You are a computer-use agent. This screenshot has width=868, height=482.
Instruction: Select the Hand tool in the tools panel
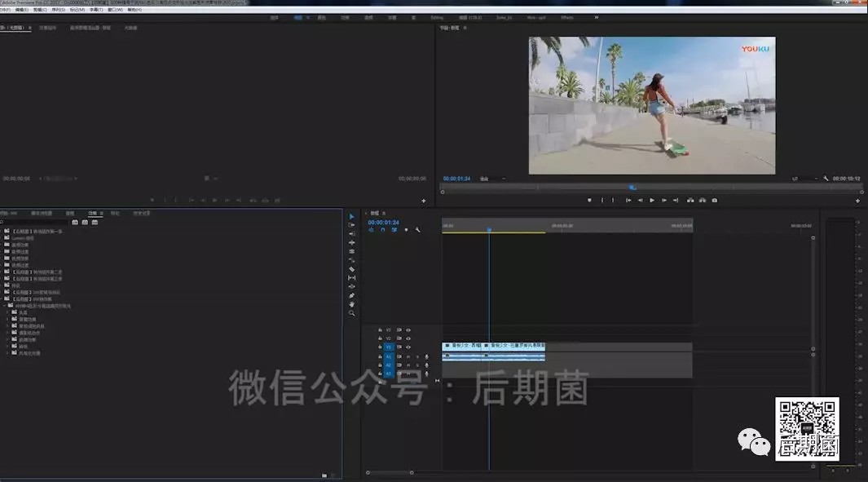coord(351,304)
